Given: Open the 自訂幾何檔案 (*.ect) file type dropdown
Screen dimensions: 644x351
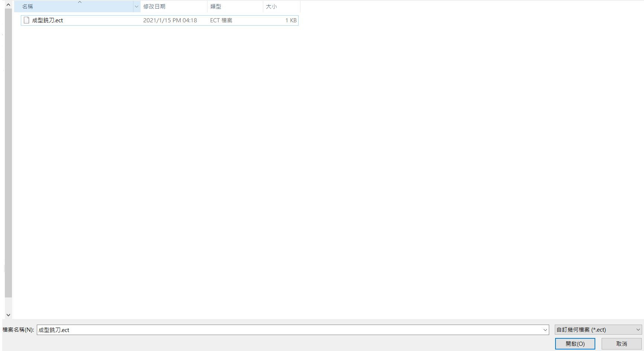Looking at the screenshot, I should [598, 330].
